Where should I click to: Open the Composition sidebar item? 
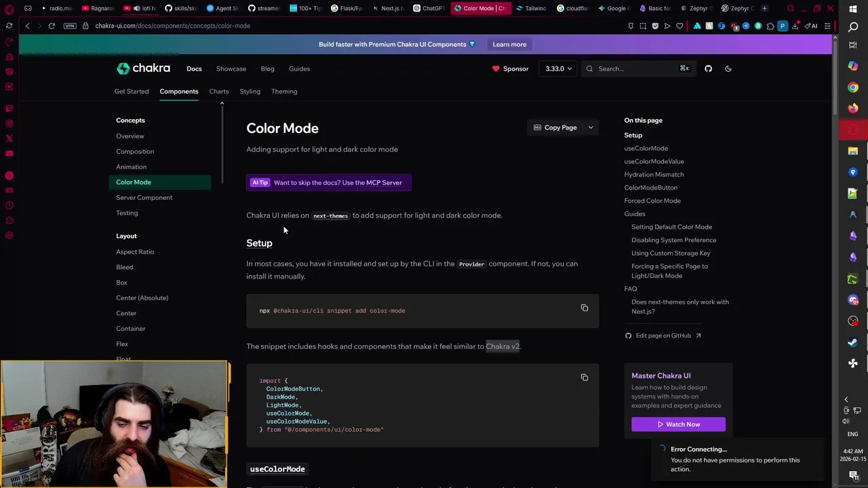pos(135,152)
